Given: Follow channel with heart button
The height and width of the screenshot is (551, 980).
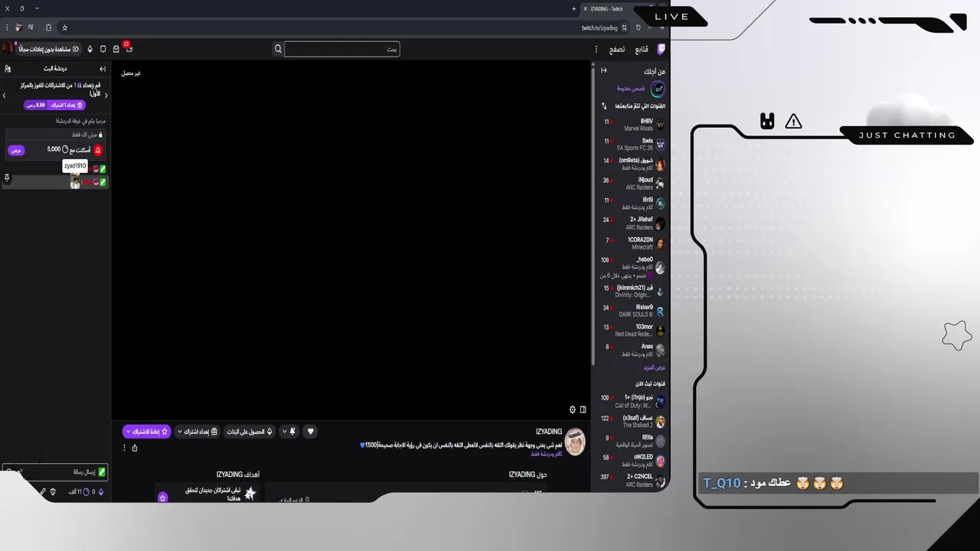Looking at the screenshot, I should [x=310, y=432].
